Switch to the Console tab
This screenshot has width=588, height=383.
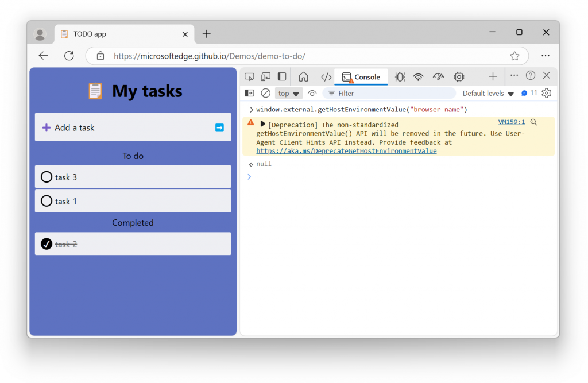pyautogui.click(x=361, y=77)
